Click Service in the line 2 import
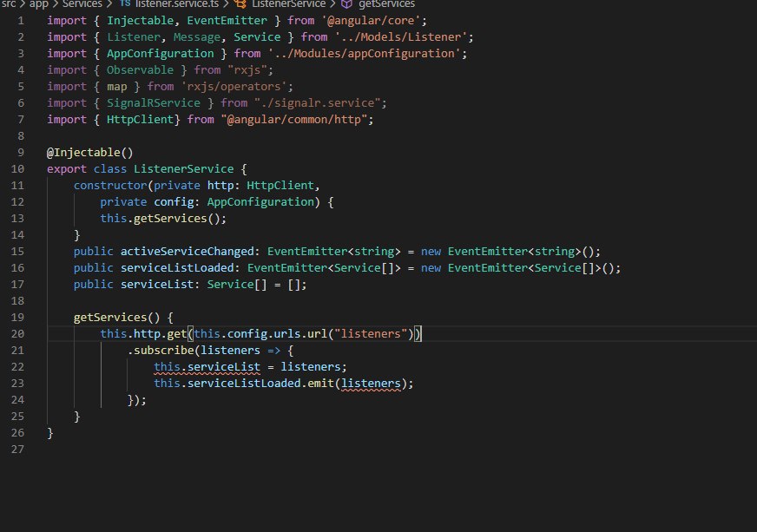The image size is (757, 532). point(257,37)
